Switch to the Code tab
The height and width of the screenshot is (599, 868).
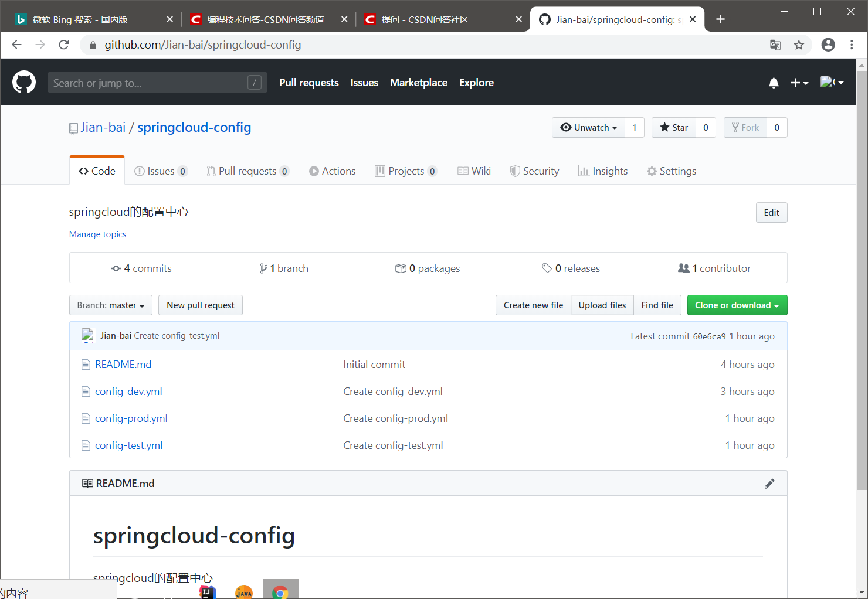pyautogui.click(x=97, y=171)
